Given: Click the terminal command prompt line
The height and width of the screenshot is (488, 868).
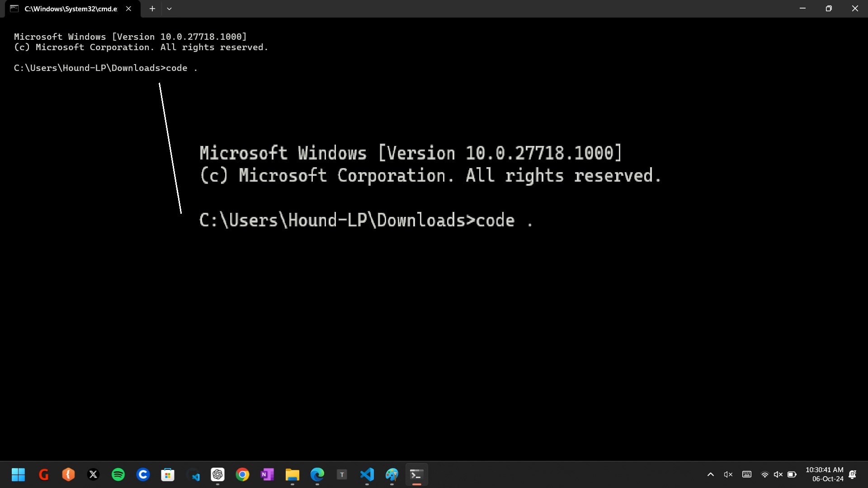Looking at the screenshot, I should [x=105, y=68].
